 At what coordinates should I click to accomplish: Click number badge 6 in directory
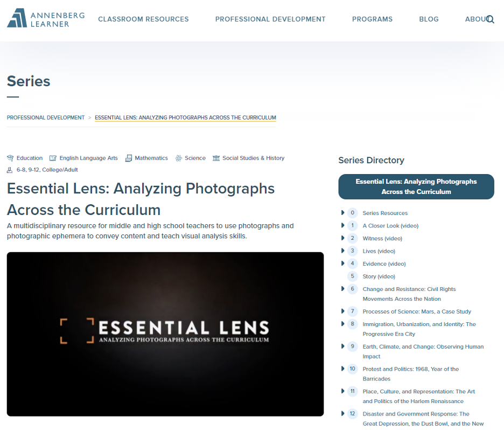tap(353, 289)
